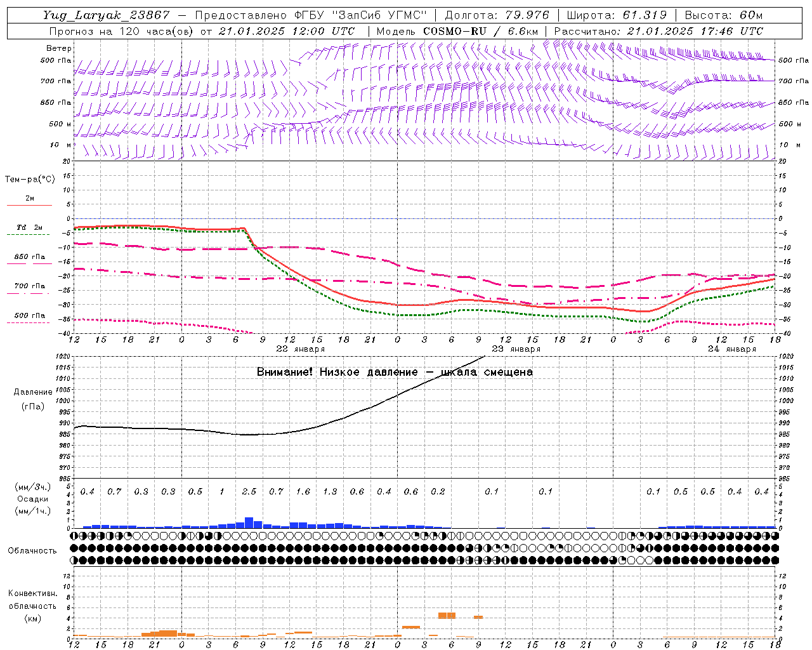
Task: Click the warning Внимание! Низкое давление — шкала смещена
Action: pos(395,372)
